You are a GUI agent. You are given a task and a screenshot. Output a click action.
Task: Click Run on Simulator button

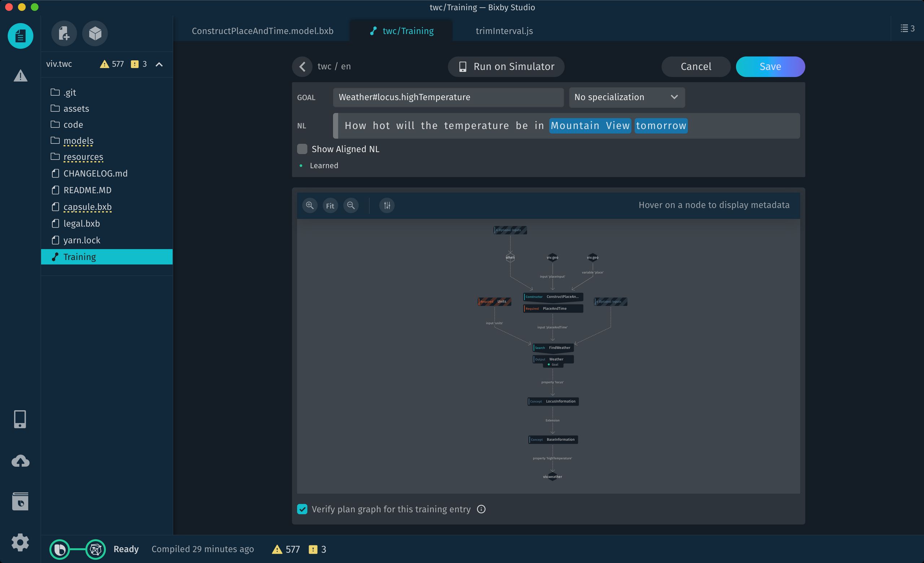point(506,67)
